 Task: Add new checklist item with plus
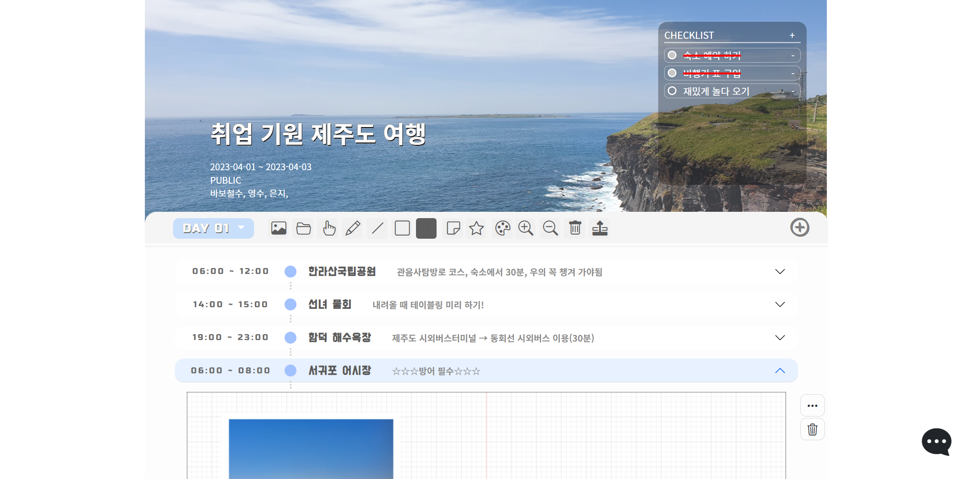coord(792,35)
